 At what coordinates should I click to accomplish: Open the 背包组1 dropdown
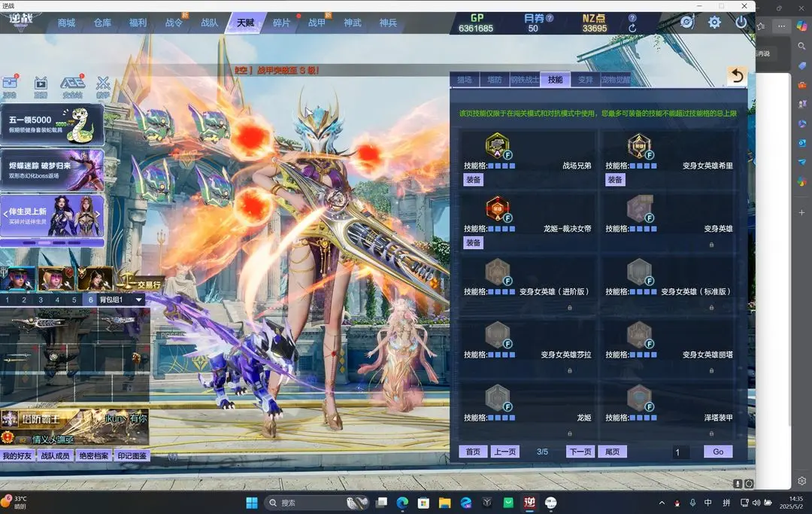click(139, 300)
